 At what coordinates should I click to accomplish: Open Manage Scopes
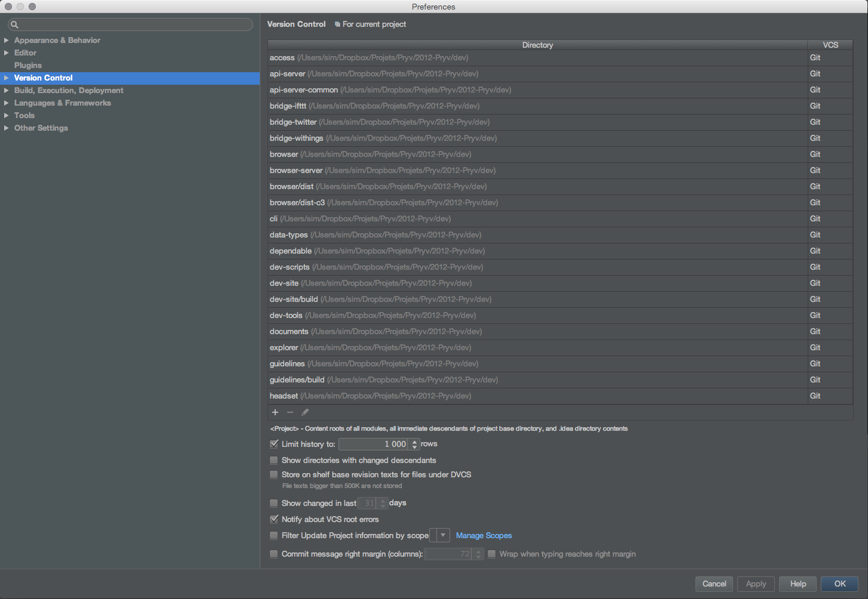pyautogui.click(x=484, y=535)
